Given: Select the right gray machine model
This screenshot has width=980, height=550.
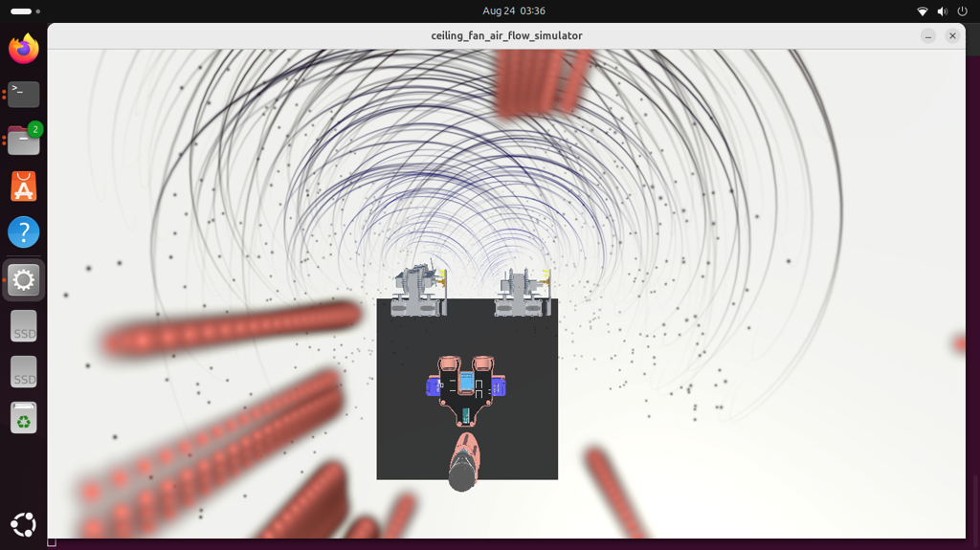Looking at the screenshot, I should click(x=523, y=293).
